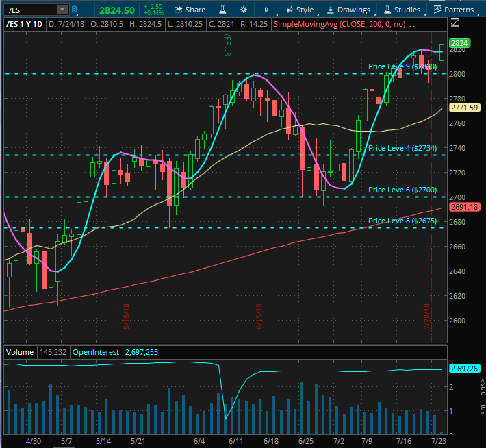Select the Price Level4 ($2734) label
This screenshot has width=486, height=448.
click(402, 148)
